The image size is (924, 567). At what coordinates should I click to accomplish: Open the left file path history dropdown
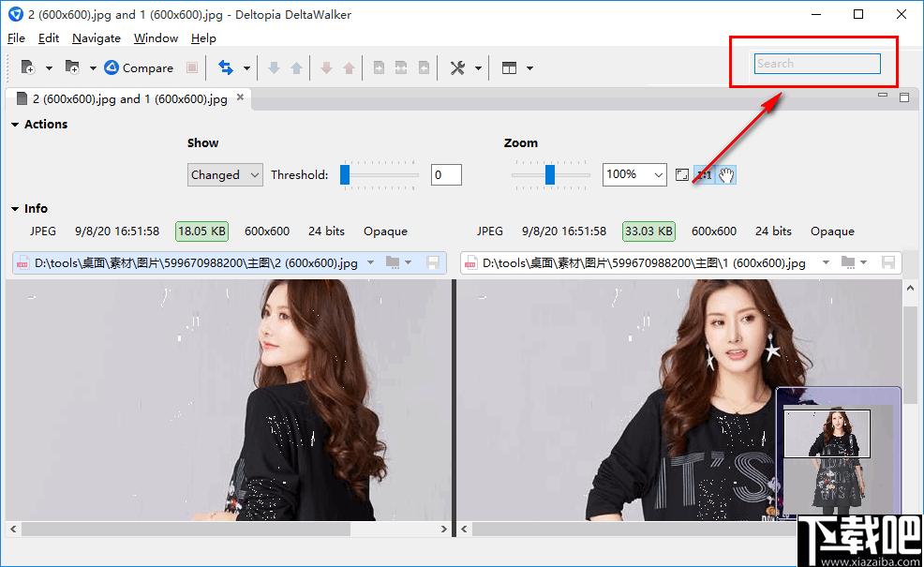(x=371, y=262)
